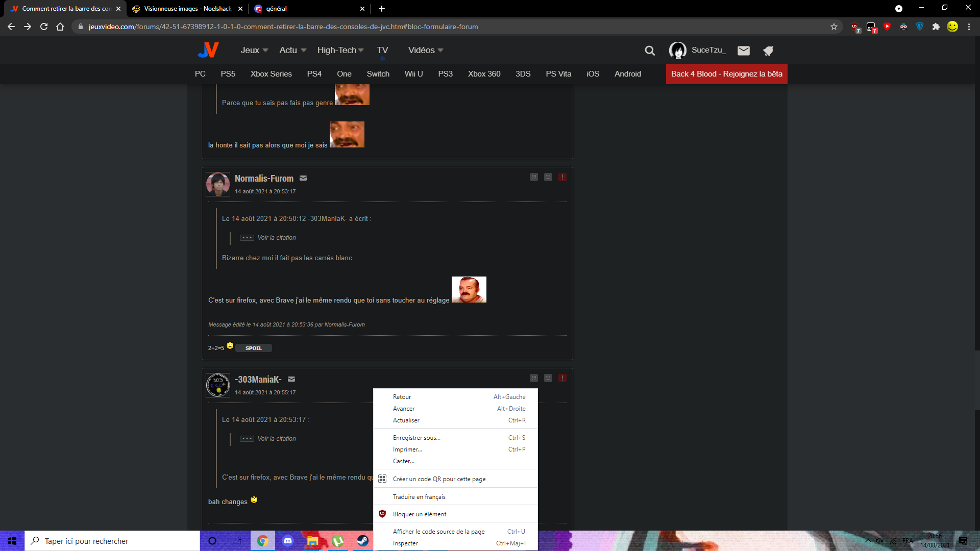This screenshot has height=551, width=980.
Task: Select Imprimer... in the context menu
Action: [455, 449]
